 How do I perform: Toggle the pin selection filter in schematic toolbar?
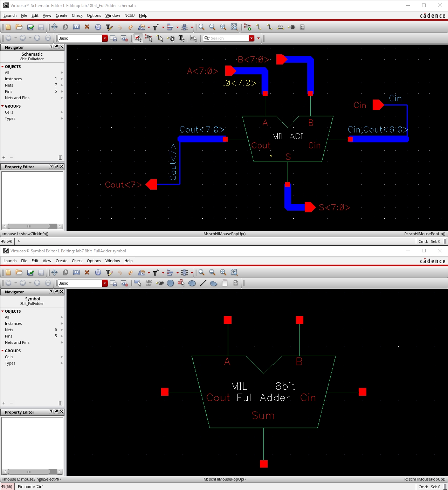click(171, 38)
